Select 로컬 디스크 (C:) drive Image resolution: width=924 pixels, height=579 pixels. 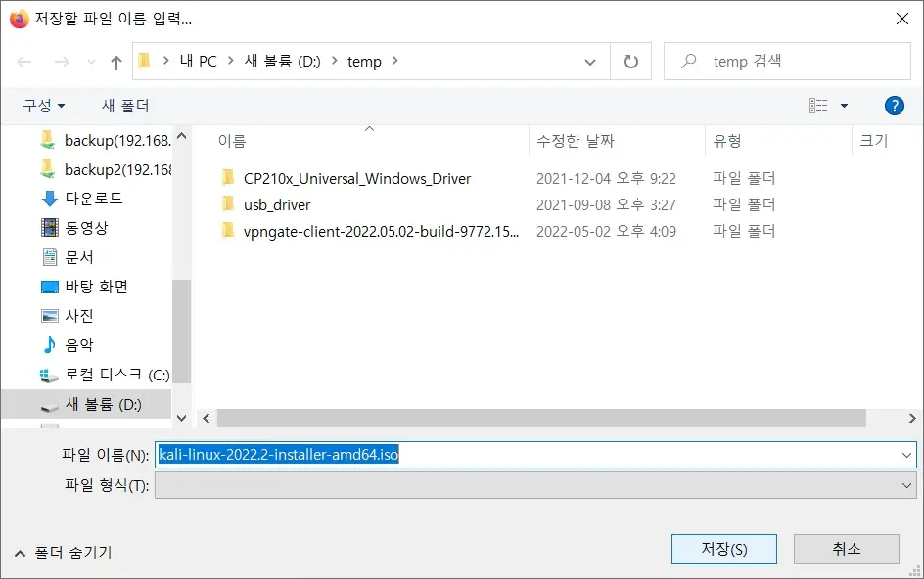coord(105,376)
